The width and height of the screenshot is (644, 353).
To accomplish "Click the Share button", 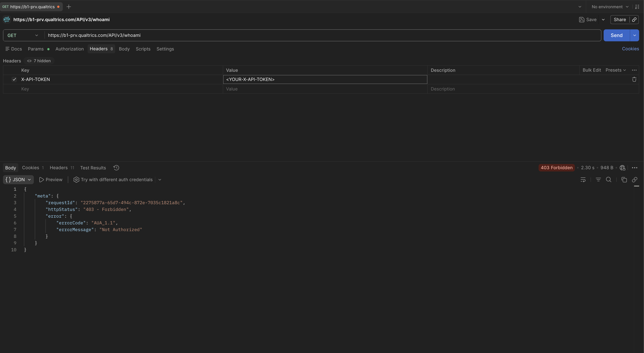I will pos(620,19).
